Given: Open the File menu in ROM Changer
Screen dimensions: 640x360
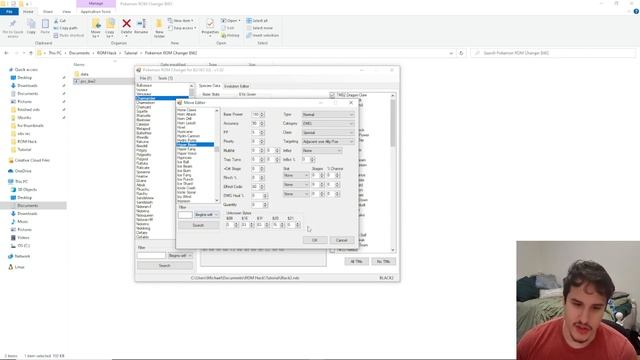Looking at the screenshot, I should tap(146, 78).
